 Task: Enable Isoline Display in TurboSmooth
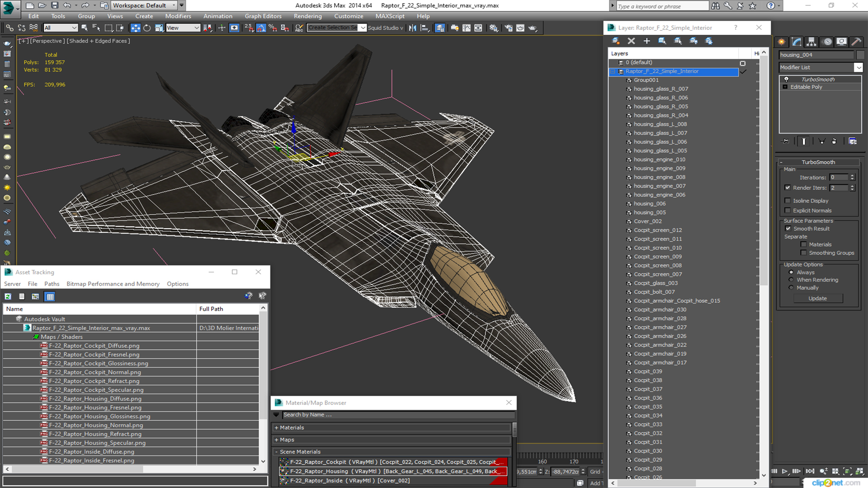tap(788, 200)
